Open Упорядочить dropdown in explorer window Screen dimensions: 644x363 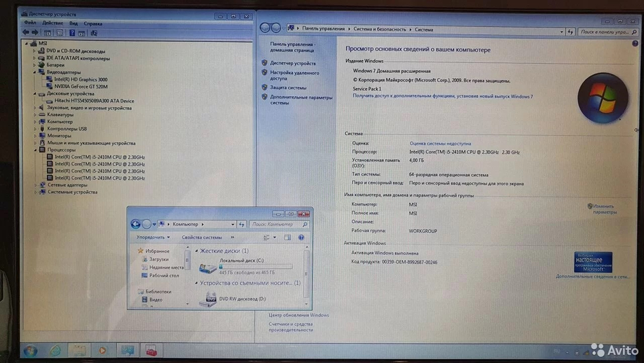coord(153,237)
